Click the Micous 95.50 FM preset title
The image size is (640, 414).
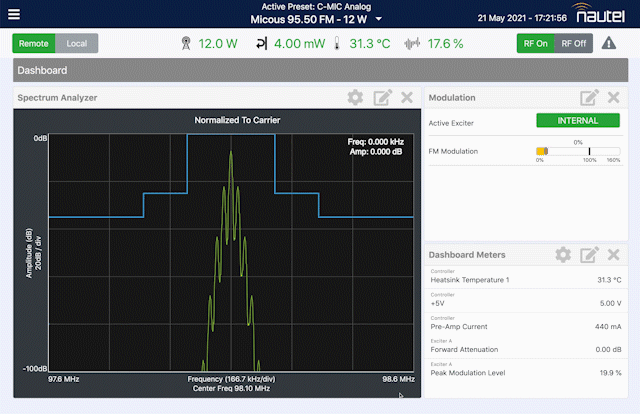click(x=309, y=19)
